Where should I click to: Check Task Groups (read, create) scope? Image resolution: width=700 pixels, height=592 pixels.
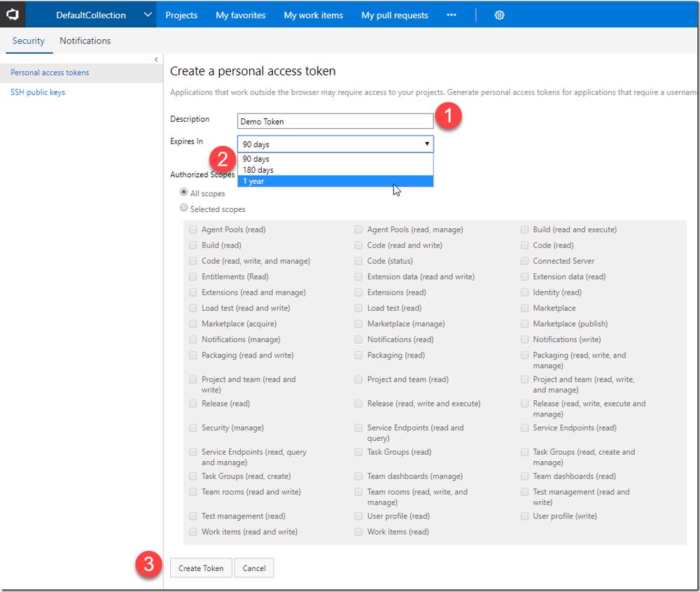pyautogui.click(x=193, y=476)
